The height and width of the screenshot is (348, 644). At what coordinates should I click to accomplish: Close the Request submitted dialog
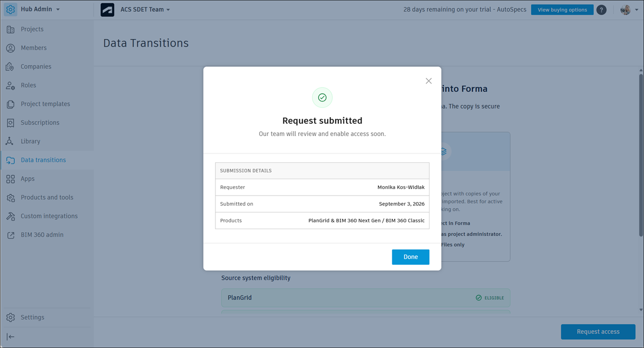tap(429, 81)
